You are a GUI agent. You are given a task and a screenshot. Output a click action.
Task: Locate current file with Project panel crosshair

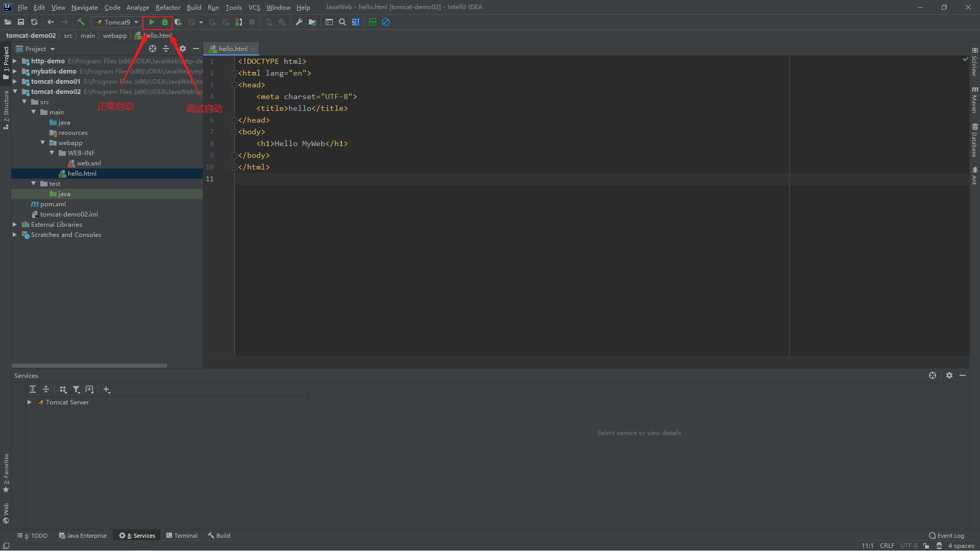pyautogui.click(x=152, y=49)
